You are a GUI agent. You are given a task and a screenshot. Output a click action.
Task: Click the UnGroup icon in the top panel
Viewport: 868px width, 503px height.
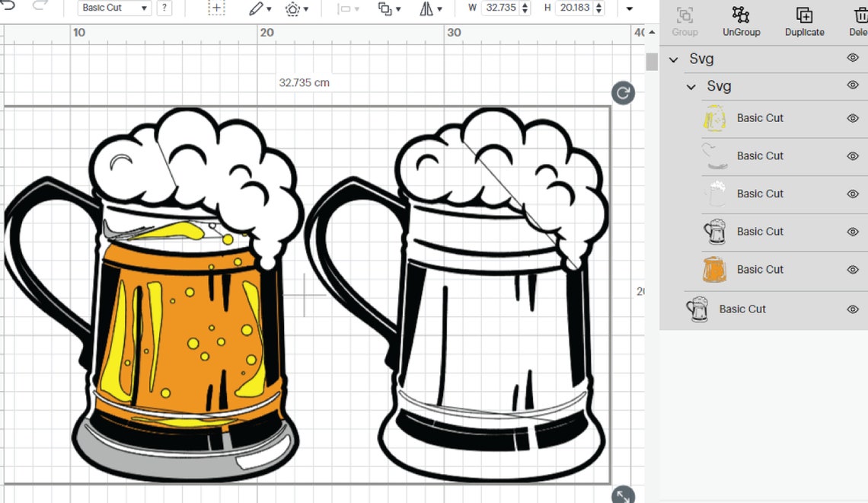741,20
